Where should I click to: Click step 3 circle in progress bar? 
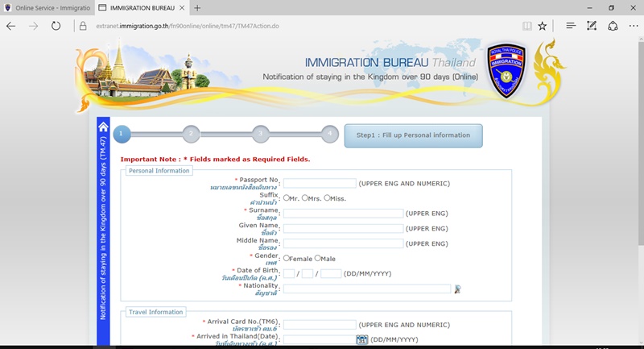[x=260, y=134]
